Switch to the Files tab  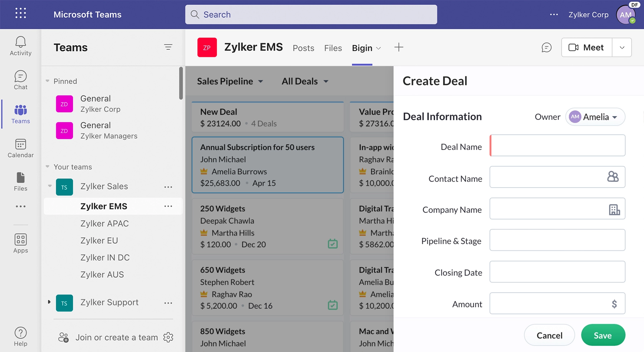click(333, 48)
